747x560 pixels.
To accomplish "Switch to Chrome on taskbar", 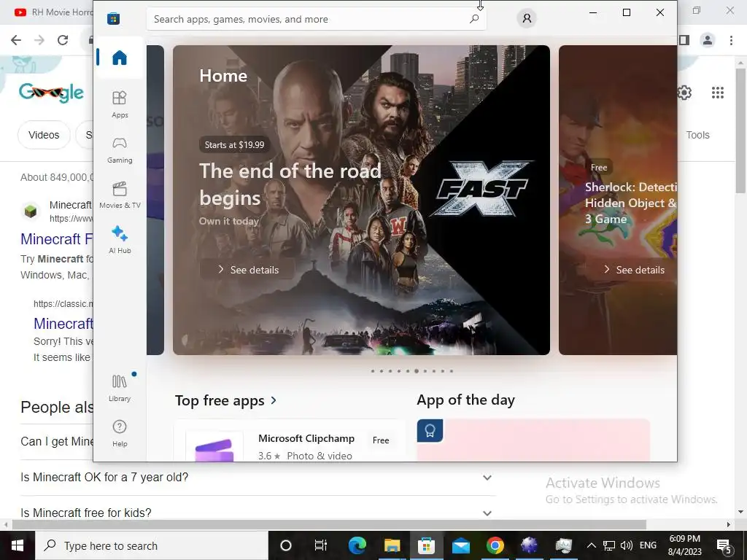I will click(495, 545).
